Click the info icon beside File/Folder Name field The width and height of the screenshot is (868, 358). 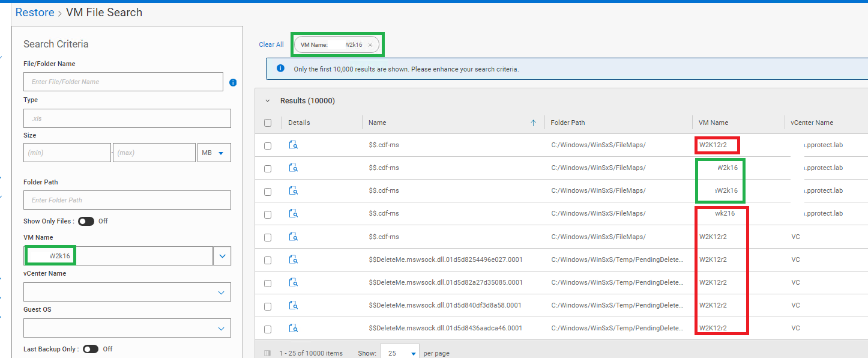[x=233, y=82]
